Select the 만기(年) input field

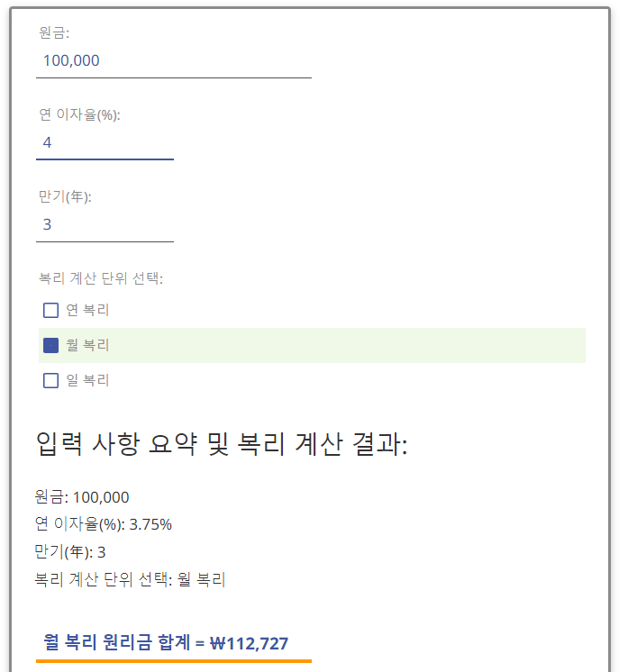click(x=105, y=224)
